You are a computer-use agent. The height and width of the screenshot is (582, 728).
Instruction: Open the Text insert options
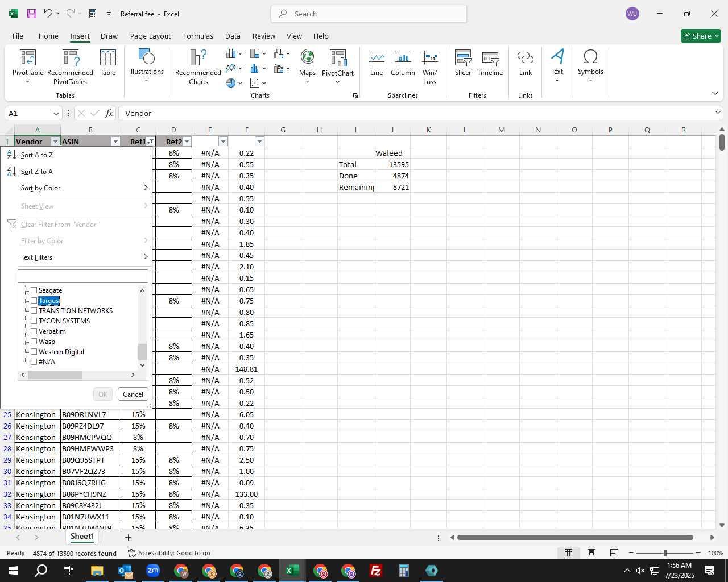(x=557, y=66)
